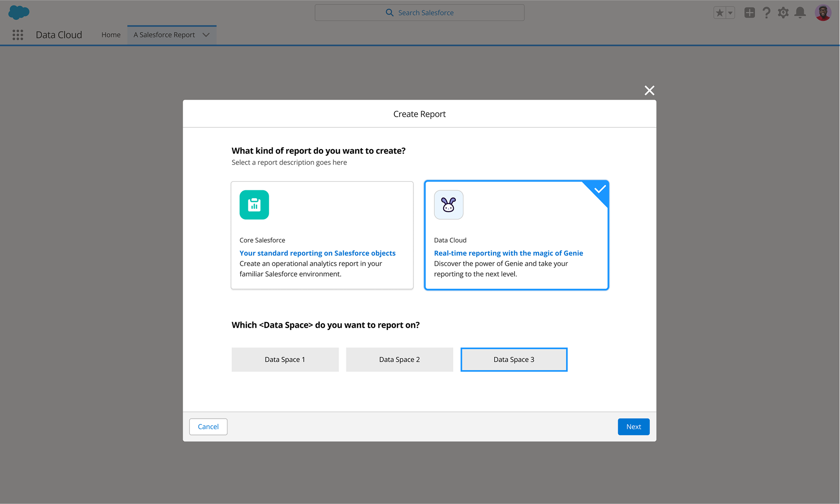
Task: Click the 'Data Cloud' card label
Action: [450, 240]
